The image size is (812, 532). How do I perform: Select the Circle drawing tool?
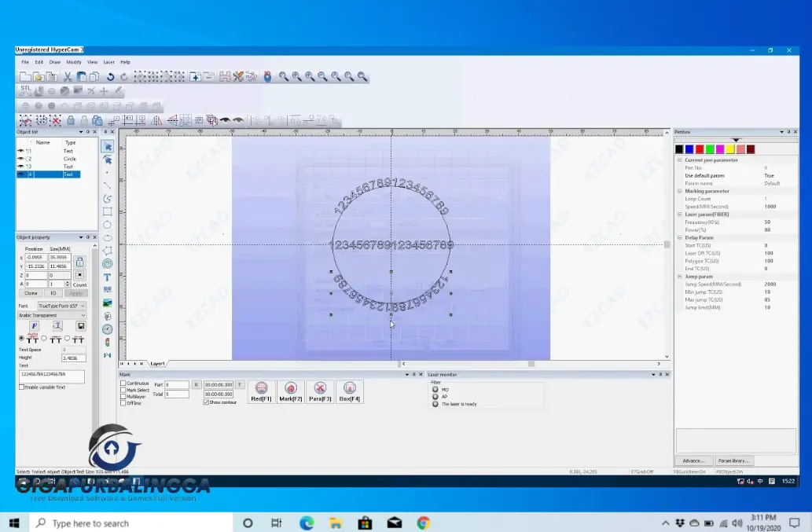(107, 225)
